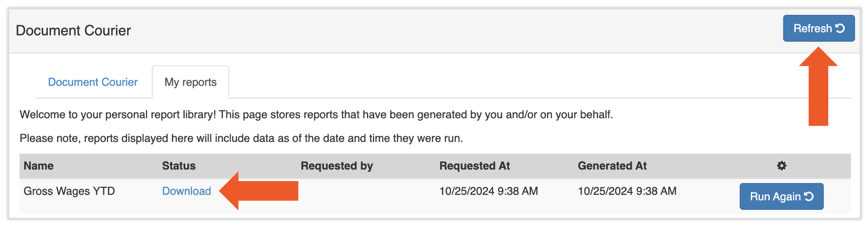Viewport: 868px width, 227px height.
Task: Click the Status column header
Action: [179, 166]
